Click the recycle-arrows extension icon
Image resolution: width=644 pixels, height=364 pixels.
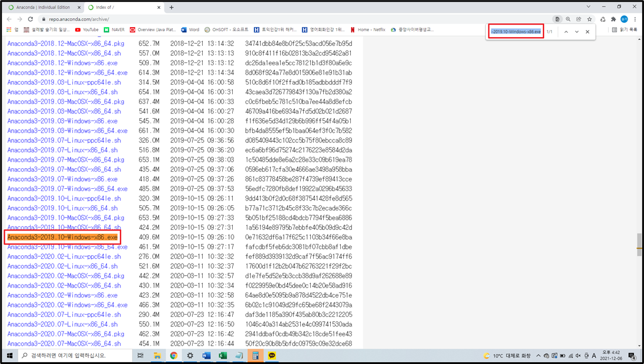(x=602, y=19)
